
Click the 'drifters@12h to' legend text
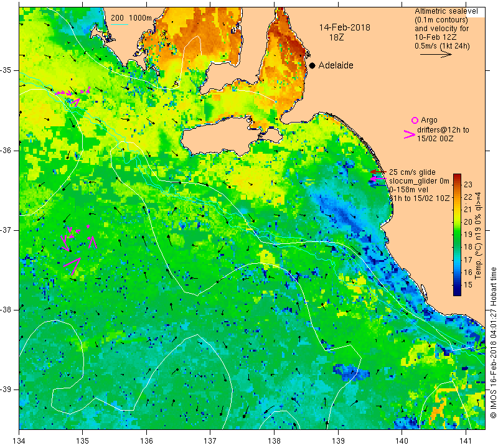[443, 130]
